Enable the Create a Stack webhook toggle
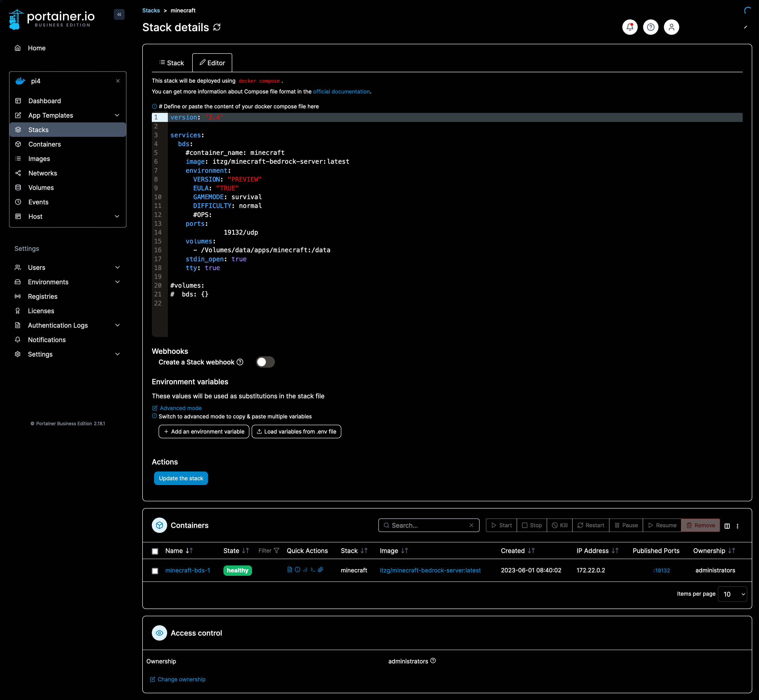The image size is (759, 700). point(265,362)
